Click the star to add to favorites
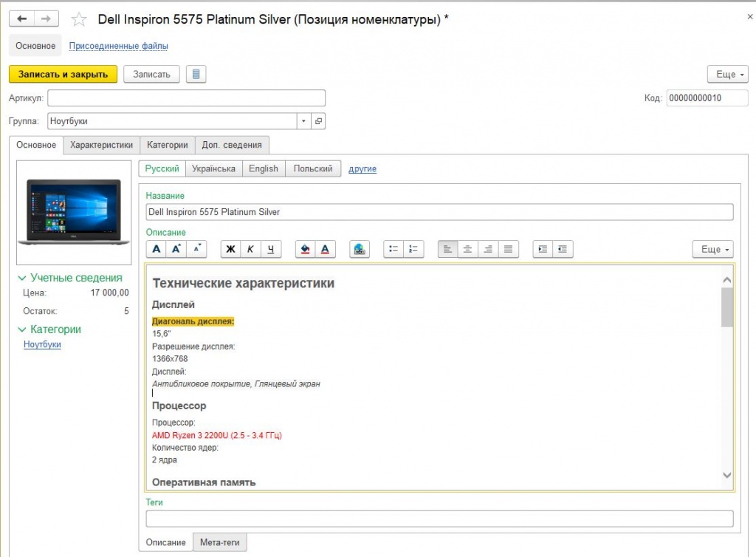The image size is (756, 557). 79,19
